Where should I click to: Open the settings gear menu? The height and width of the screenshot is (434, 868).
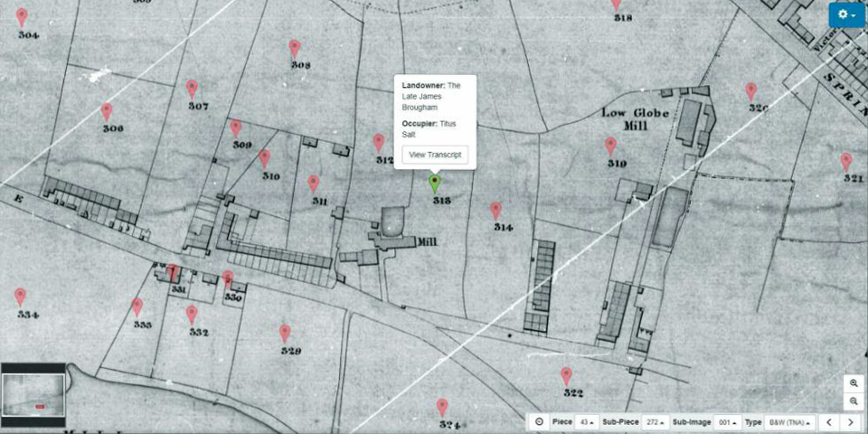coord(846,15)
